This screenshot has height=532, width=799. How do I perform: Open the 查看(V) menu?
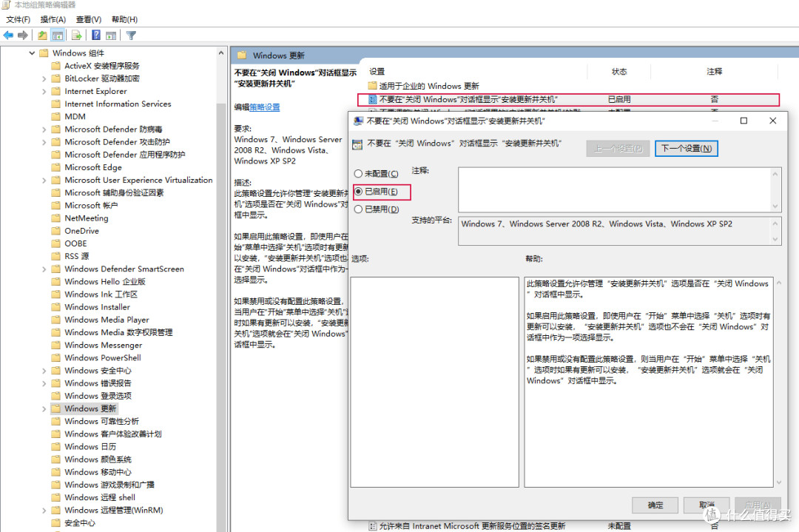click(89, 19)
